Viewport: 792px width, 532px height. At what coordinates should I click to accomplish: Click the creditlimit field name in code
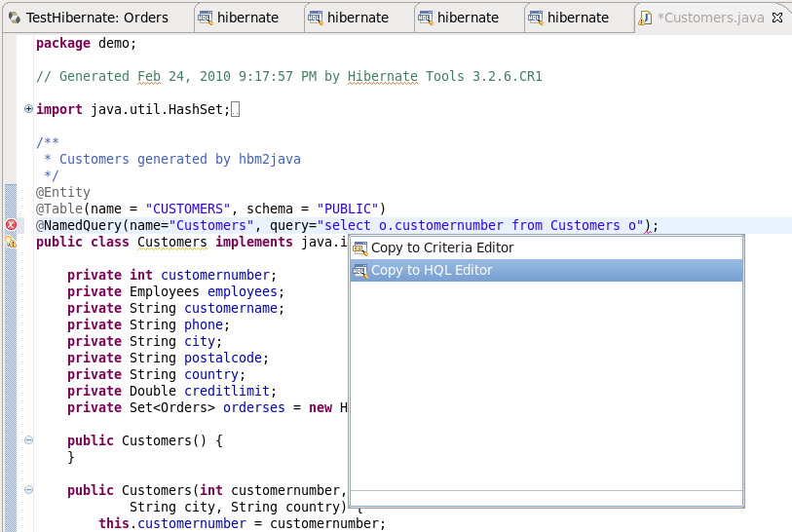click(x=227, y=391)
